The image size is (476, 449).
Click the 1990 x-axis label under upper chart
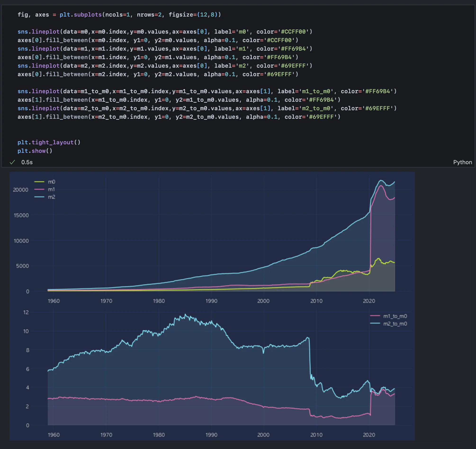tap(211, 301)
